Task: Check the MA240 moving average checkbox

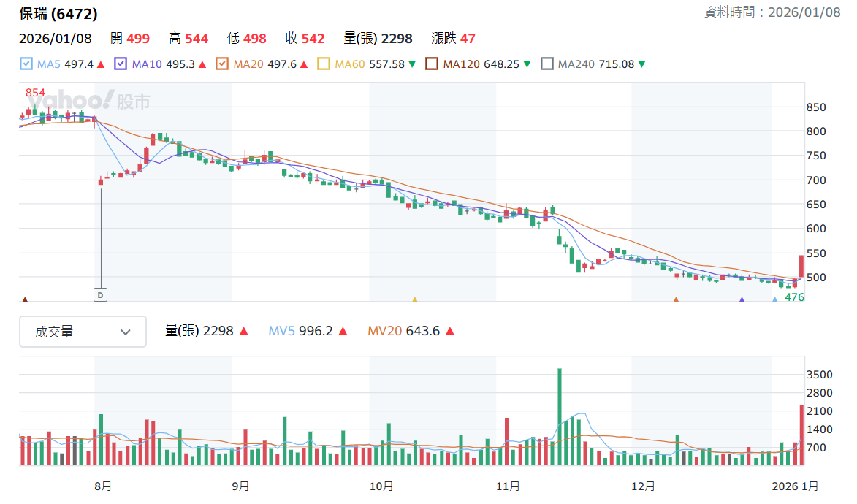Action: click(x=546, y=64)
